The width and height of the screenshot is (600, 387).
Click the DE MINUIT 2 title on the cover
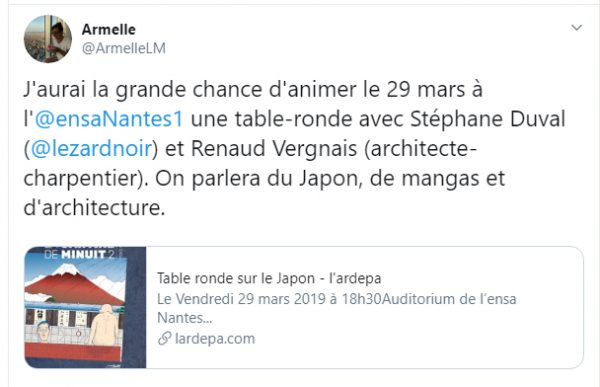[79, 254]
